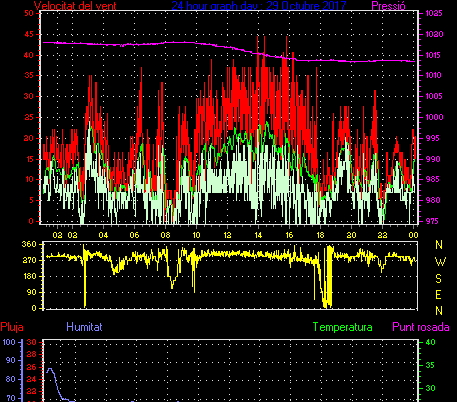Click the red 28 on rain axis
Screen dimensions: 457x402
[31, 355]
